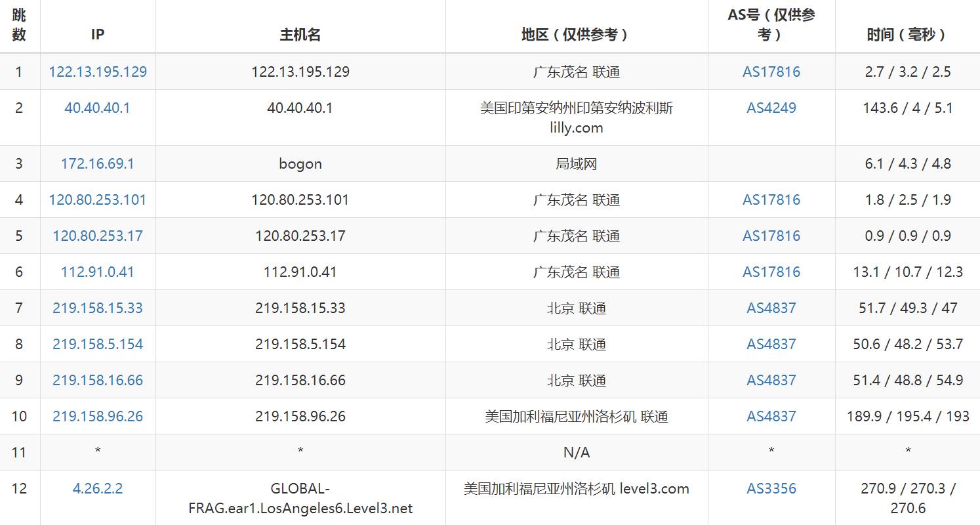Open the AS3356 link
This screenshot has height=525, width=980.
click(771, 488)
